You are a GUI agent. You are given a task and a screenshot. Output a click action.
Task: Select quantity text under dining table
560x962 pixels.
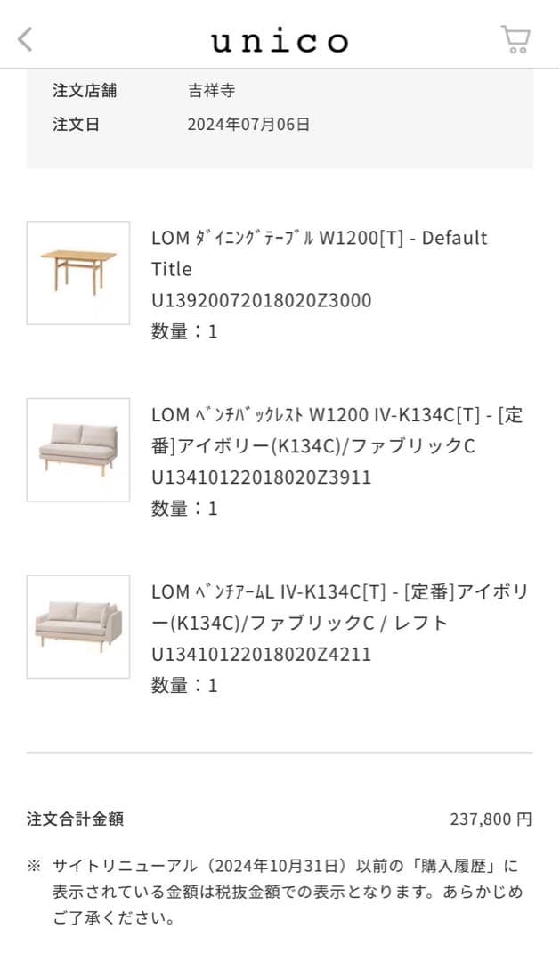point(180,331)
